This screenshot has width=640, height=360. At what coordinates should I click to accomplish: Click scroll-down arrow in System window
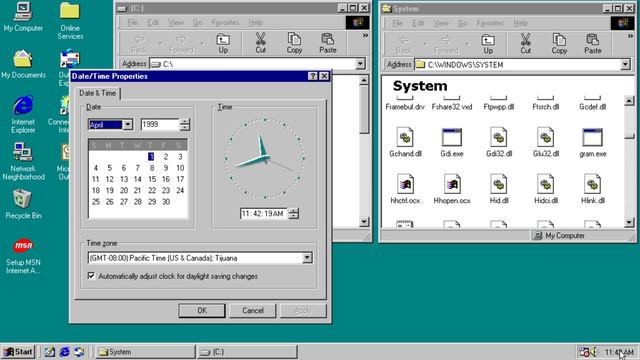click(x=629, y=222)
